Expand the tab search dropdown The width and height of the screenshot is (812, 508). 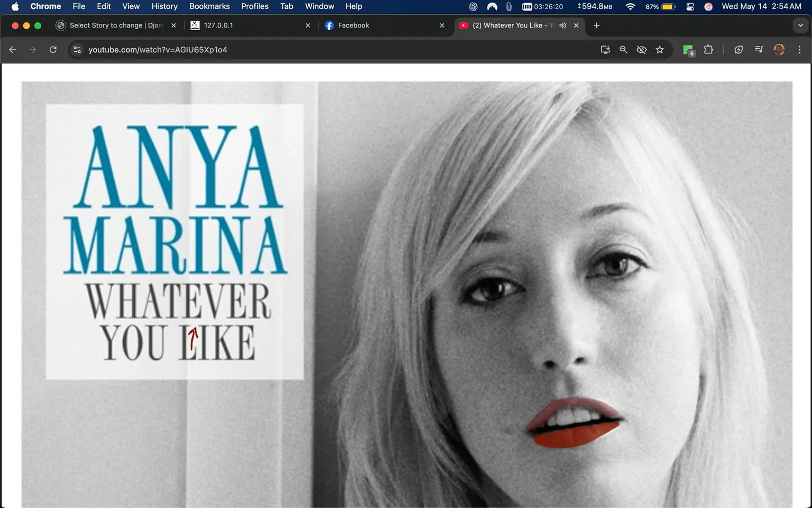[x=800, y=25]
